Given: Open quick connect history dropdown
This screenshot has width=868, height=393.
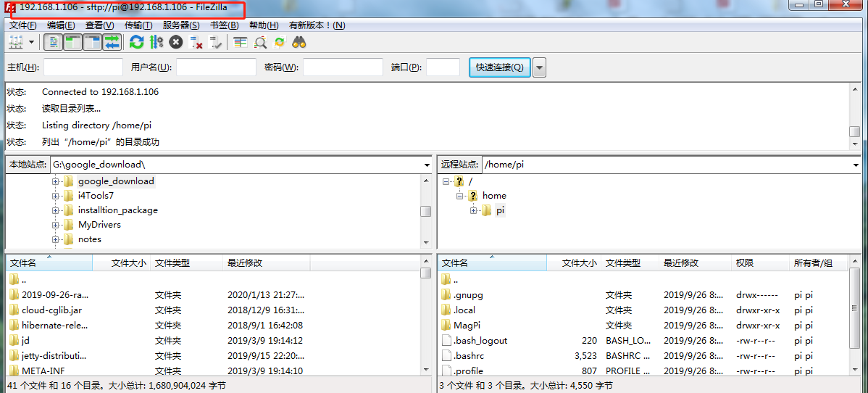Looking at the screenshot, I should tap(539, 67).
